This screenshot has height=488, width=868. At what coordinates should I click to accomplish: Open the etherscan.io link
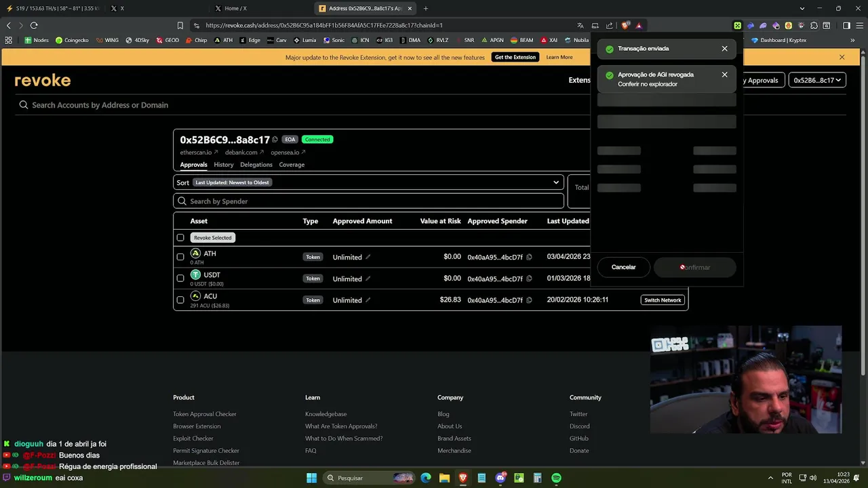tap(199, 152)
